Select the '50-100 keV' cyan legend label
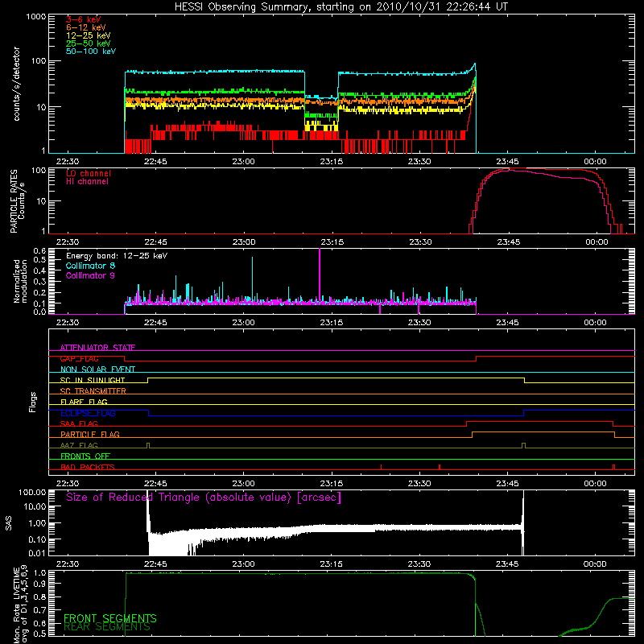The image size is (644, 644). (91, 52)
